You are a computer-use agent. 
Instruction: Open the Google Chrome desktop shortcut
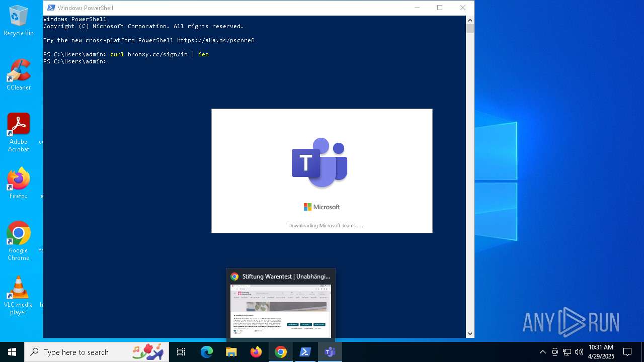coord(19,241)
